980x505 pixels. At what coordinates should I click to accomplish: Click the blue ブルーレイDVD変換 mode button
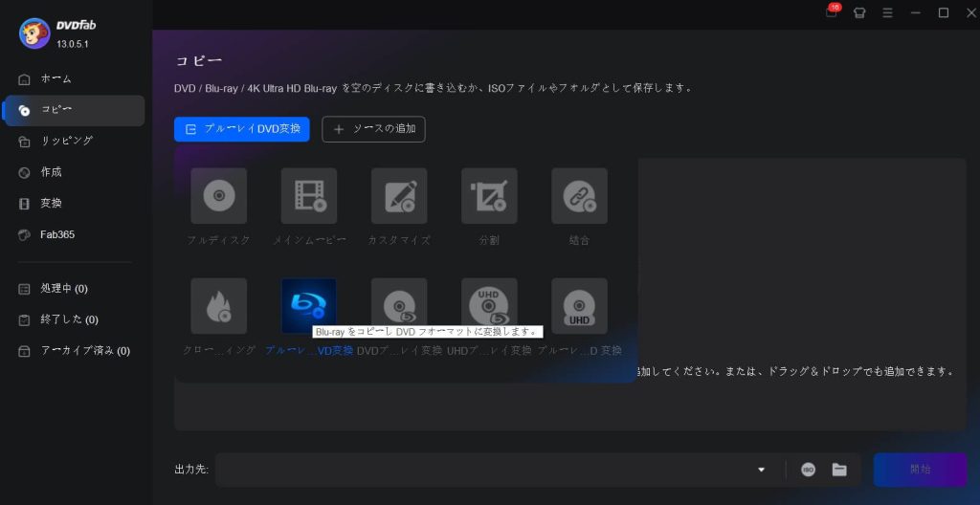coord(242,129)
